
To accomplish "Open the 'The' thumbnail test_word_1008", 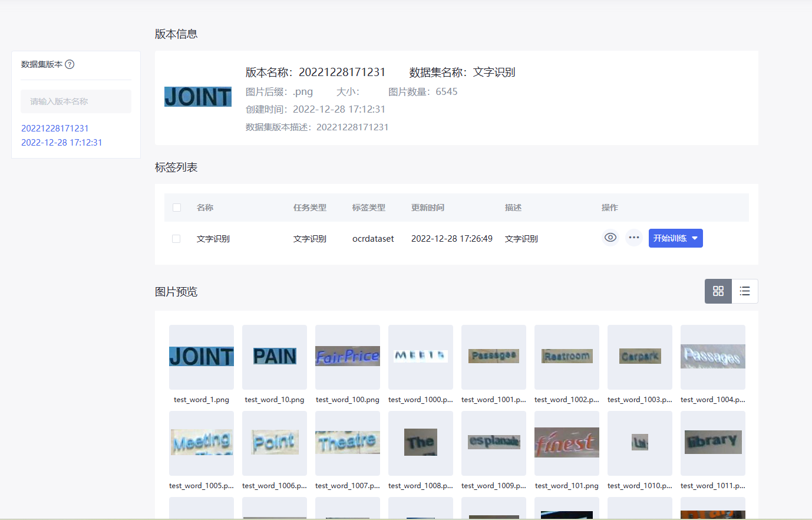I will (x=421, y=443).
